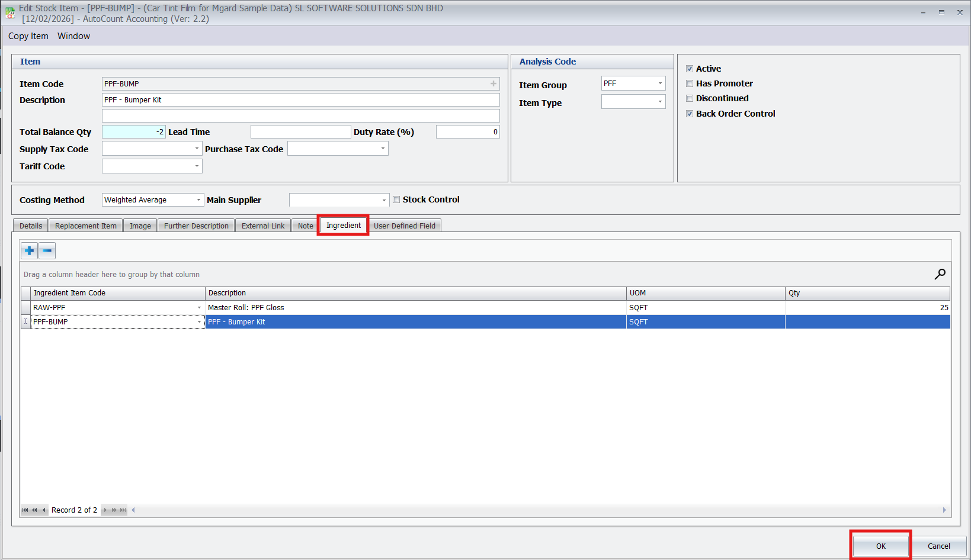Image resolution: width=971 pixels, height=560 pixels.
Task: Switch to the Details tab
Action: [x=31, y=226]
